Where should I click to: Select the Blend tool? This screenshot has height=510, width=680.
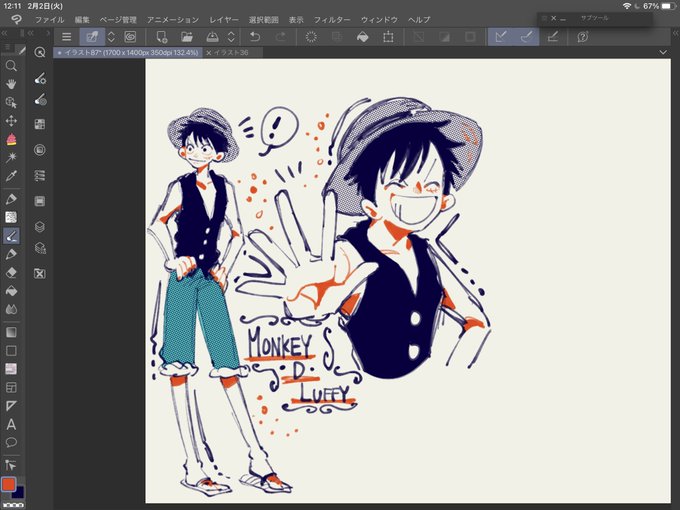pos(11,309)
